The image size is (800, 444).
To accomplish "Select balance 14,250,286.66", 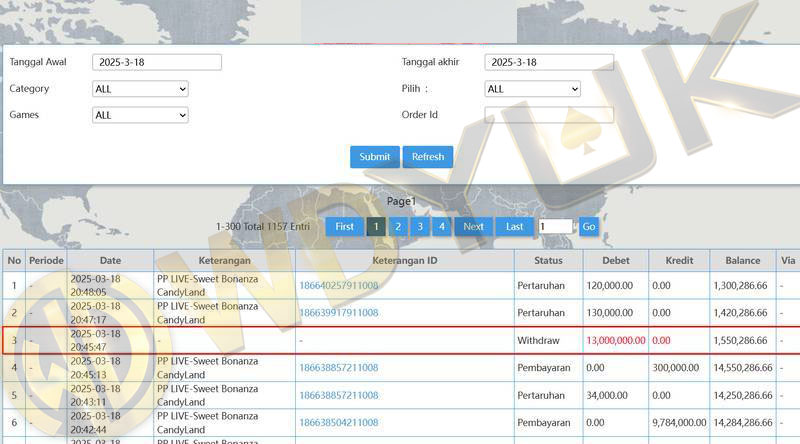I will click(743, 395).
